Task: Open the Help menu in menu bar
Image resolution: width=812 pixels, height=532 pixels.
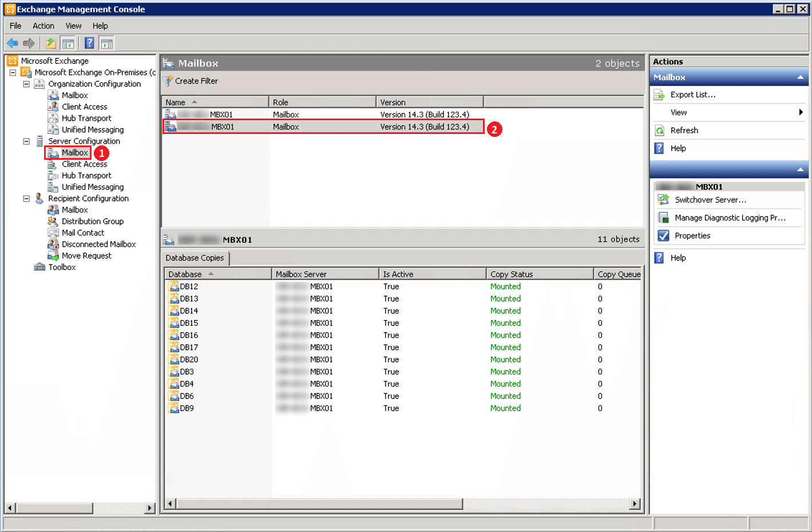Action: coord(100,26)
